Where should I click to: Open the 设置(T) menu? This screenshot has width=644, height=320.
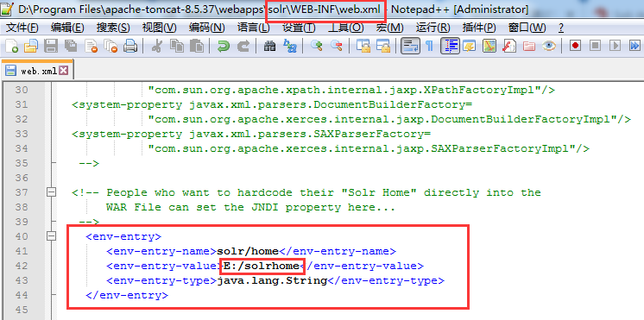coord(299,28)
